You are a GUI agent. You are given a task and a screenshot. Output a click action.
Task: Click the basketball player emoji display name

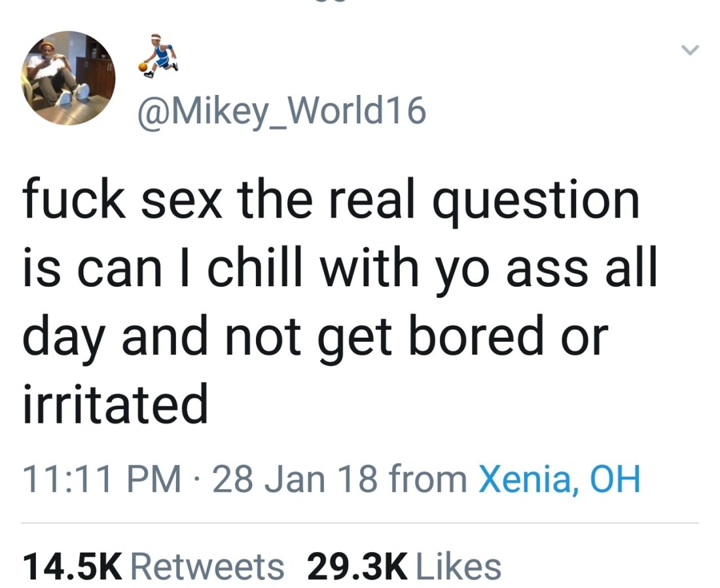158,55
